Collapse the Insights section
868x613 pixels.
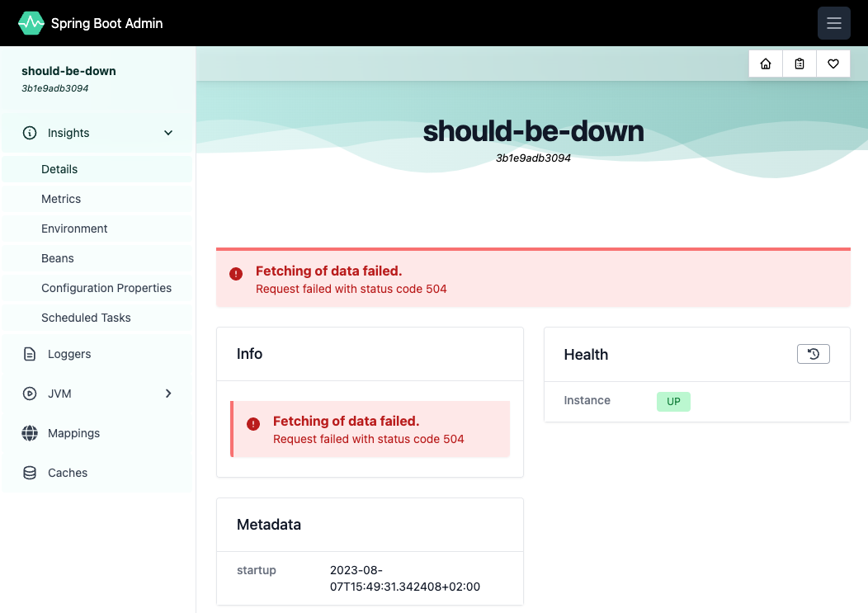(168, 133)
